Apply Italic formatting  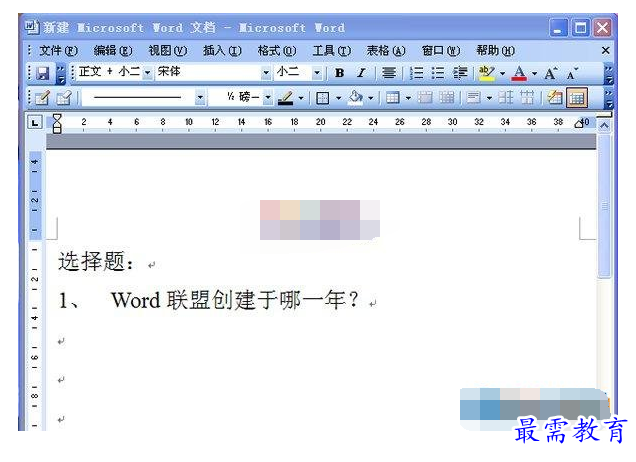pyautogui.click(x=361, y=73)
